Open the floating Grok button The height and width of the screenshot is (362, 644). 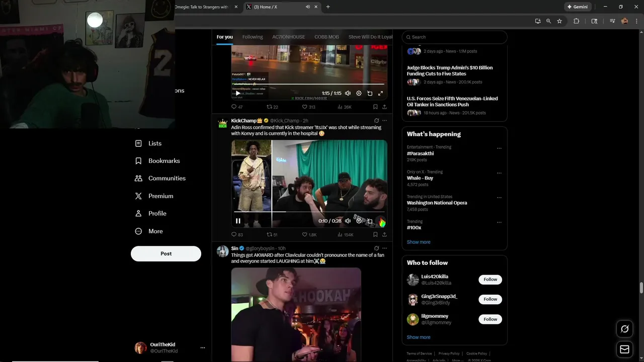coord(624,329)
